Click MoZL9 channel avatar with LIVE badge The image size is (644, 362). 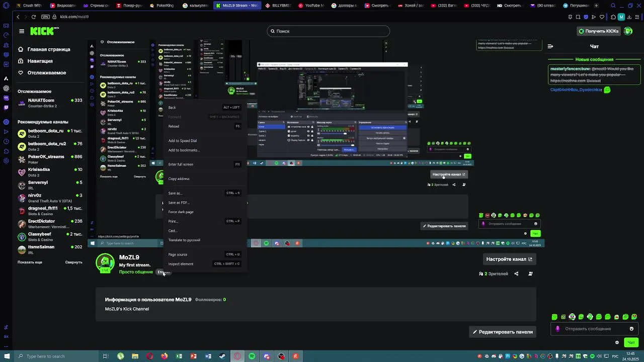point(105,262)
